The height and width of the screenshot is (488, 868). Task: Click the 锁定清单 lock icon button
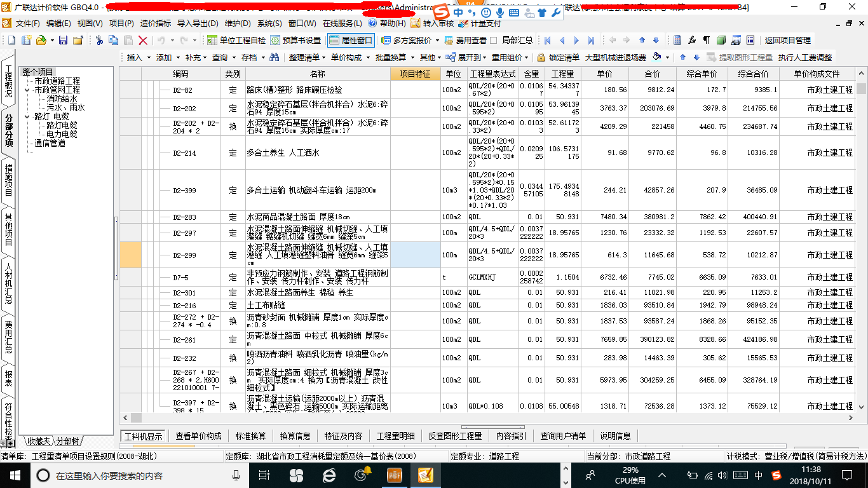tap(559, 57)
